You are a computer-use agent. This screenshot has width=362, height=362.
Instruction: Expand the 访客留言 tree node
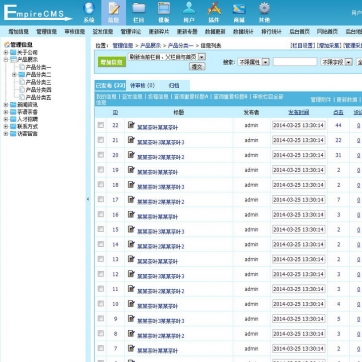(x=6, y=134)
